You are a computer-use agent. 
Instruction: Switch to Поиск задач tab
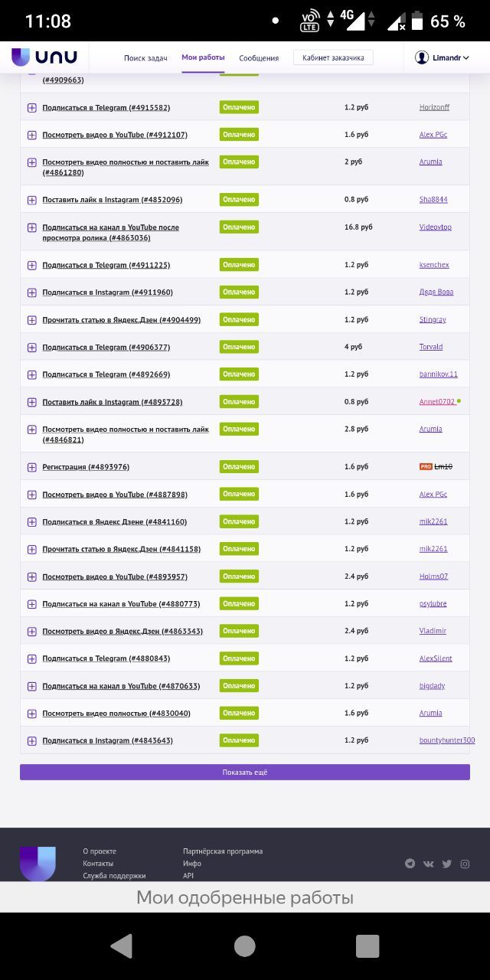click(x=145, y=58)
